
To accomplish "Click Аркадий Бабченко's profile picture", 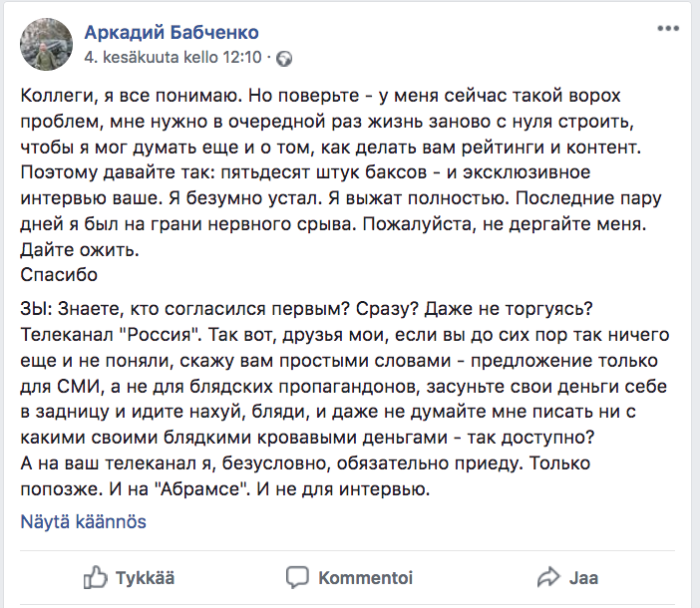I will click(x=46, y=44).
